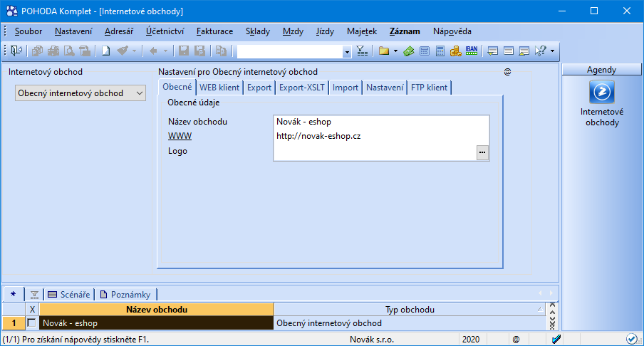Click the X column header
The image size is (644, 346).
(x=33, y=310)
